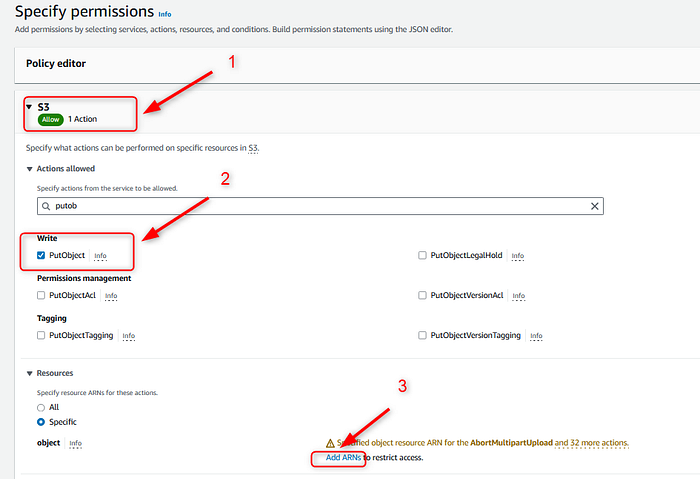Click Add ARNs link

(343, 458)
